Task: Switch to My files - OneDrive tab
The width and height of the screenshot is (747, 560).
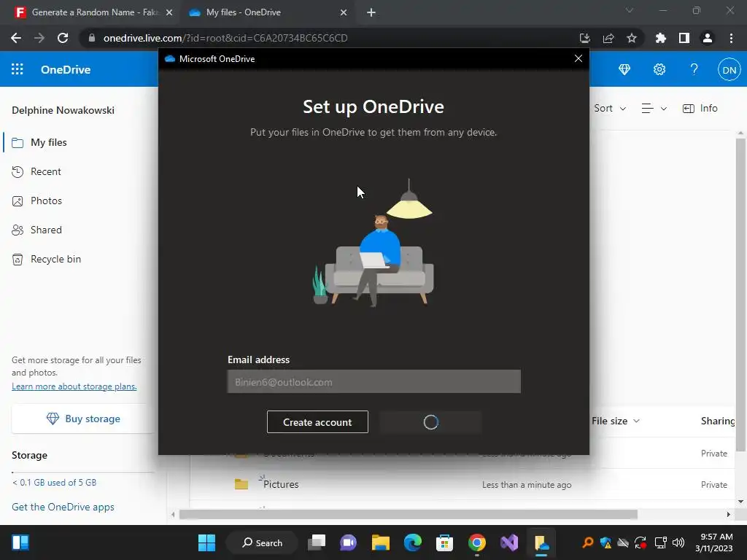Action: (244, 12)
